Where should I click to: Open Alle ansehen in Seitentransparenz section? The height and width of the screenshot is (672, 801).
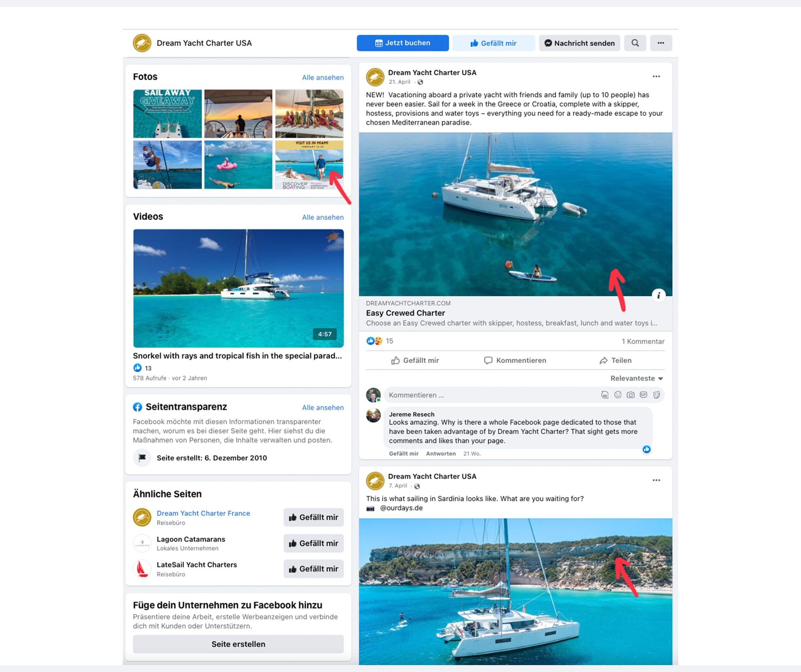click(x=323, y=407)
